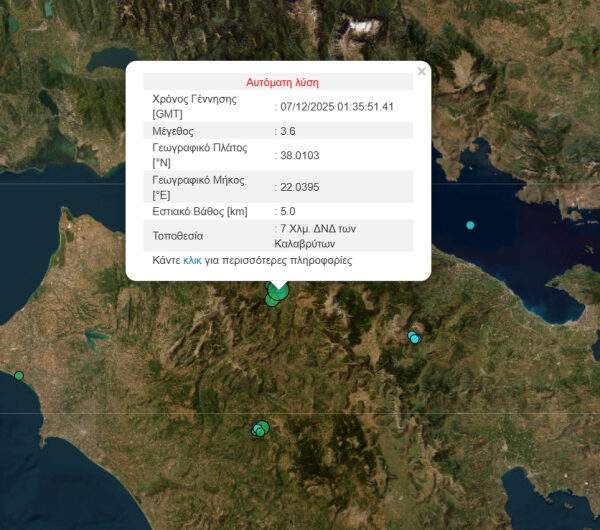Click the latitude value 38.0103
Viewport: 600px width, 530px height.
pos(300,155)
